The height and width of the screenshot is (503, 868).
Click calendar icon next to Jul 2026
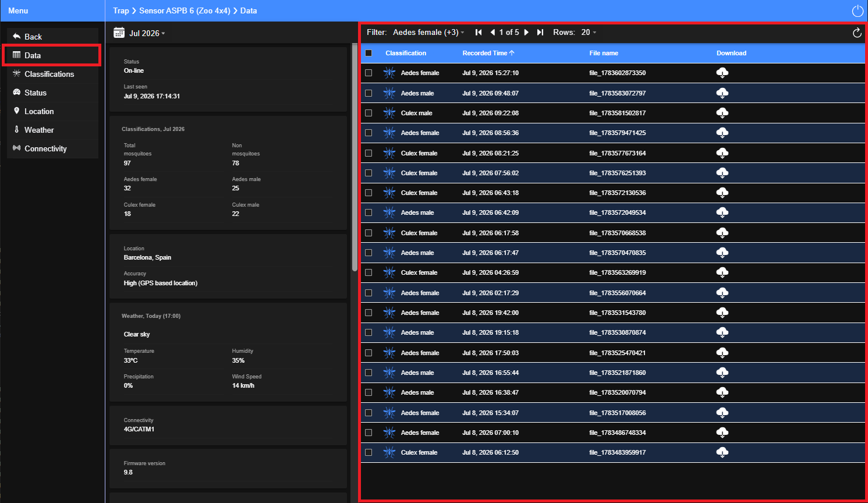pyautogui.click(x=119, y=33)
